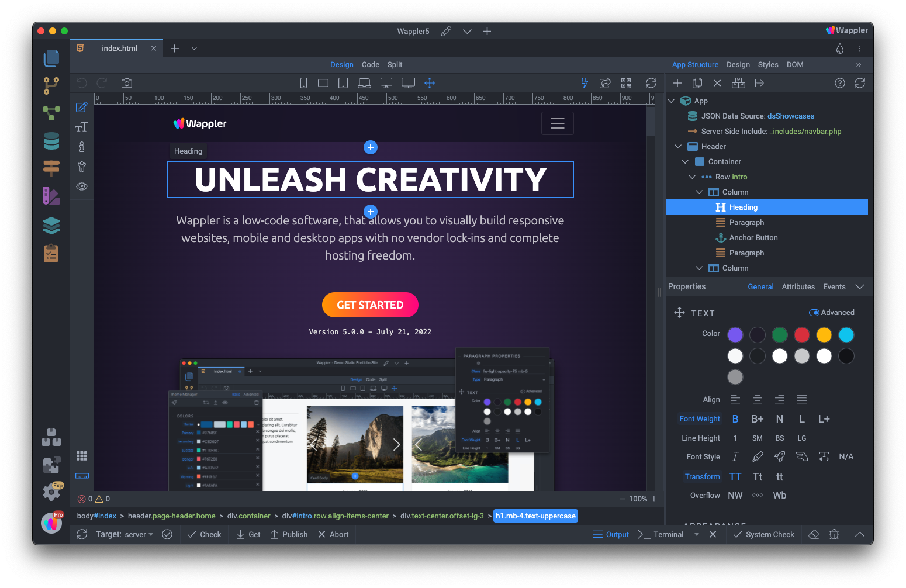Screen dimensions: 906x588
Task: Set line height to SM
Action: (x=758, y=438)
